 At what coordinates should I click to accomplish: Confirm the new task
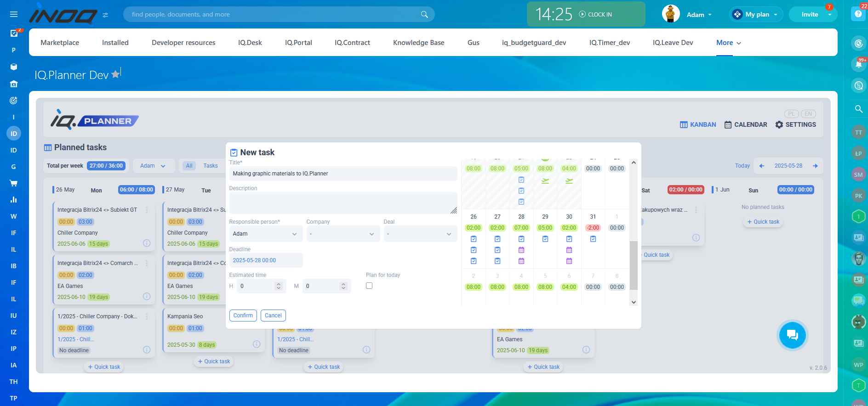pos(243,316)
